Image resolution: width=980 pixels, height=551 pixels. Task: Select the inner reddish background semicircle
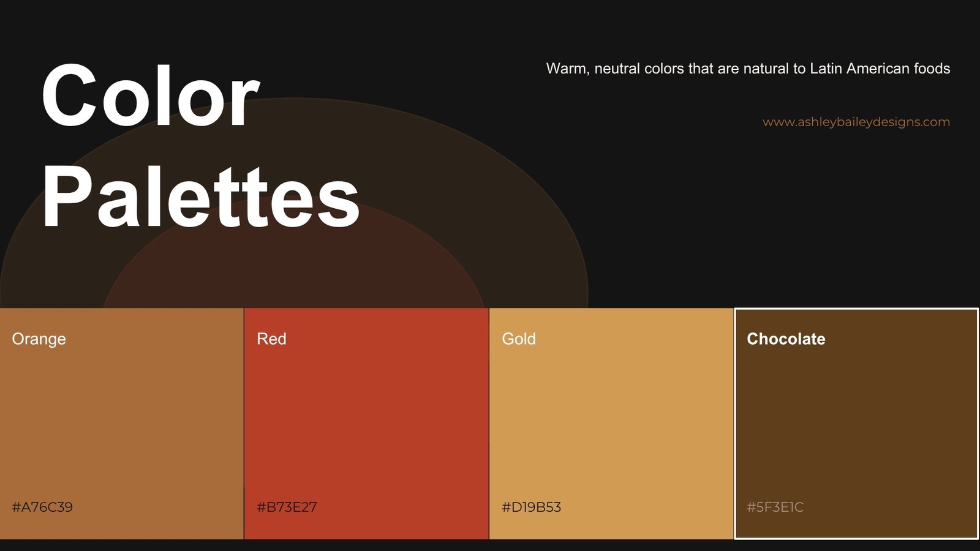[x=294, y=269]
